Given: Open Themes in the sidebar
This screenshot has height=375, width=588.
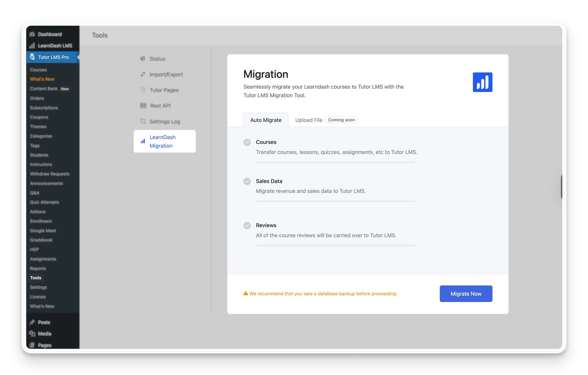Looking at the screenshot, I should (x=38, y=126).
